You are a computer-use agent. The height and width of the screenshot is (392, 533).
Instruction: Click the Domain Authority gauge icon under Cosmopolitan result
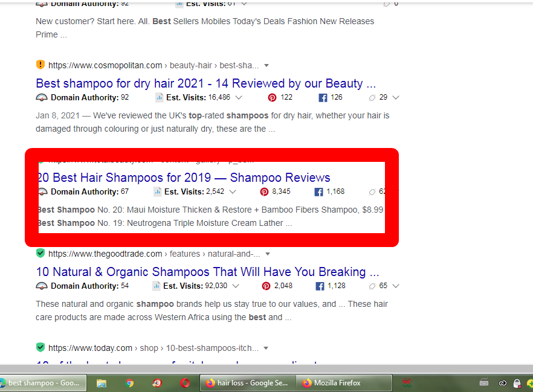tap(40, 97)
